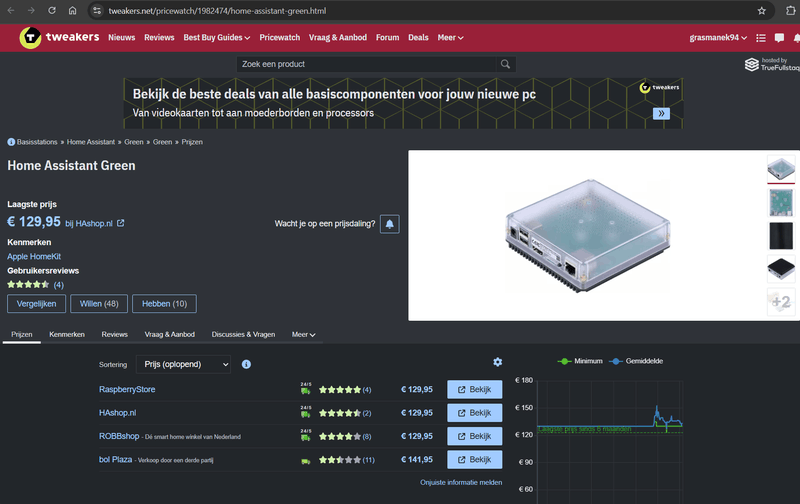Select the fourth thumbnail of black box
The width and height of the screenshot is (800, 504).
pos(781,269)
